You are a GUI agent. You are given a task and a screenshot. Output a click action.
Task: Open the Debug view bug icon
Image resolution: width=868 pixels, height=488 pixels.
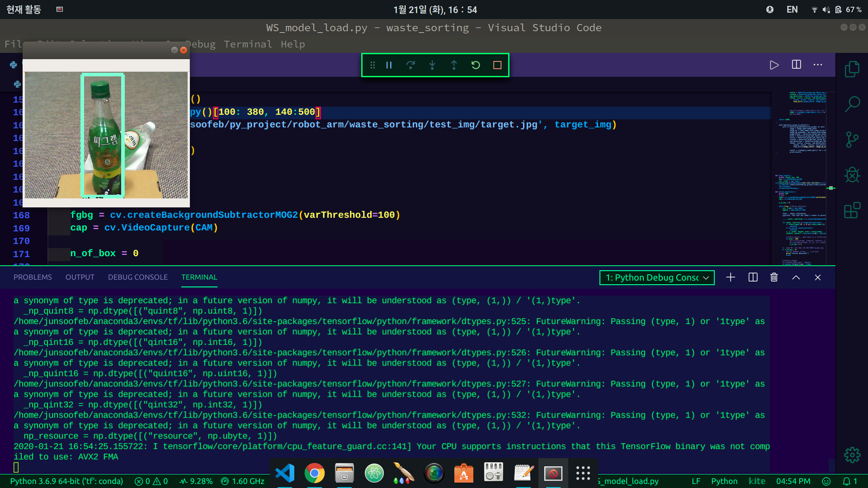coord(852,175)
